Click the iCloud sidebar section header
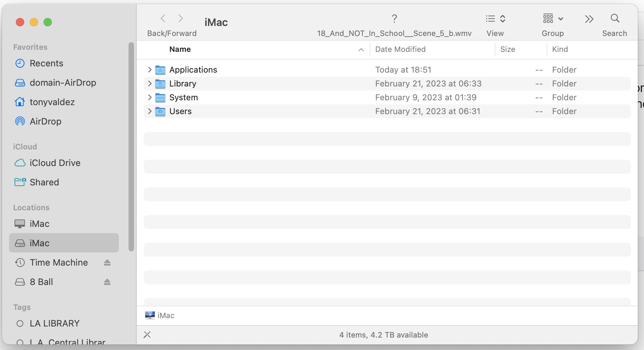This screenshot has height=350, width=644. click(25, 147)
